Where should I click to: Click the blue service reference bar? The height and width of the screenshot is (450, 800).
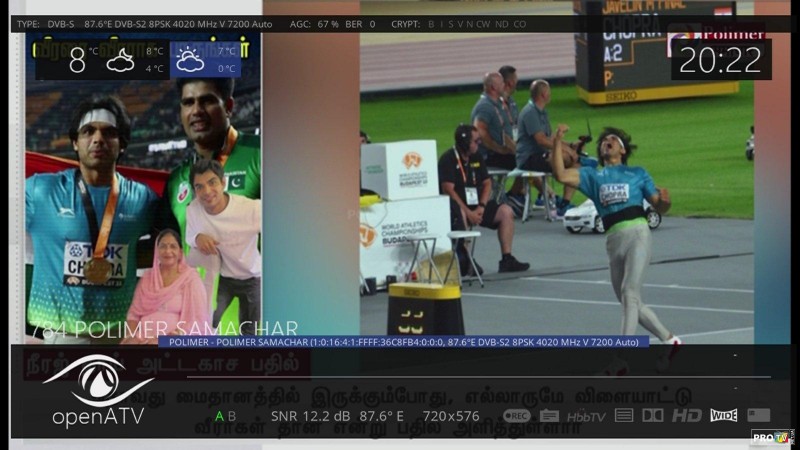(402, 342)
